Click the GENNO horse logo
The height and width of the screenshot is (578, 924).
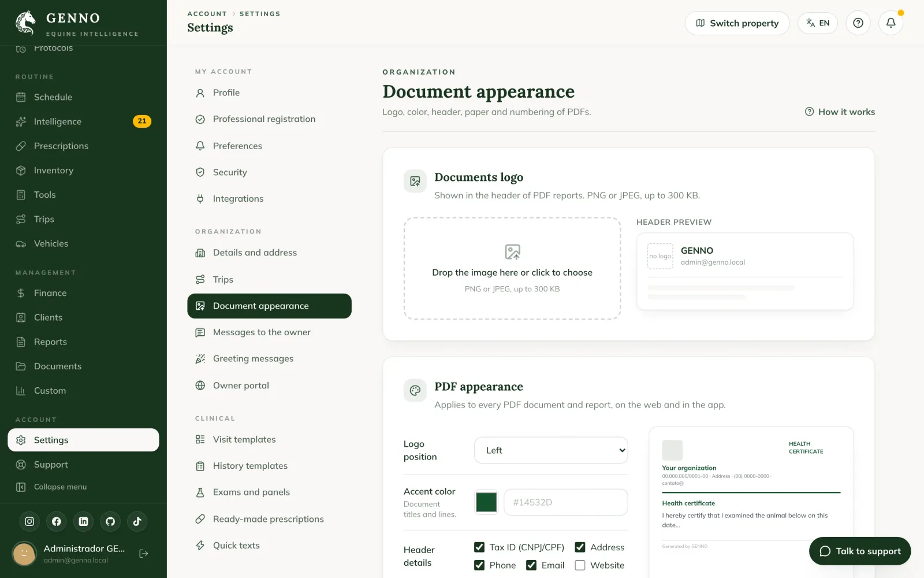coord(25,23)
